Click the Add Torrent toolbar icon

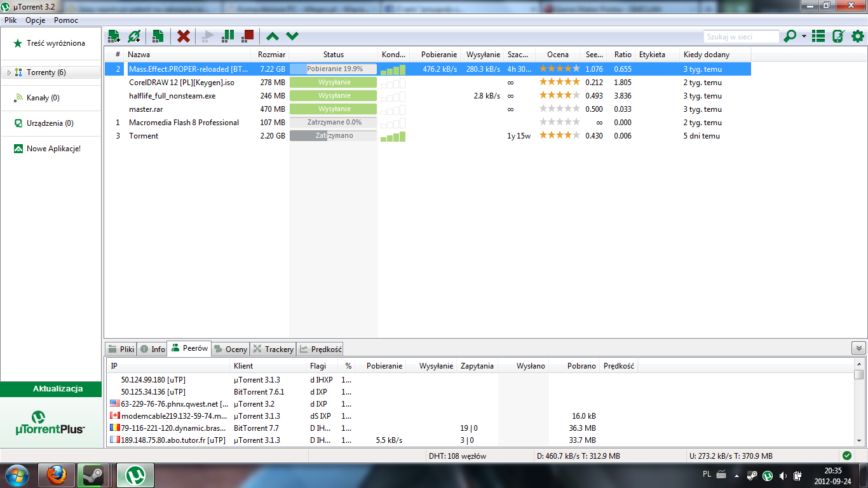[114, 36]
